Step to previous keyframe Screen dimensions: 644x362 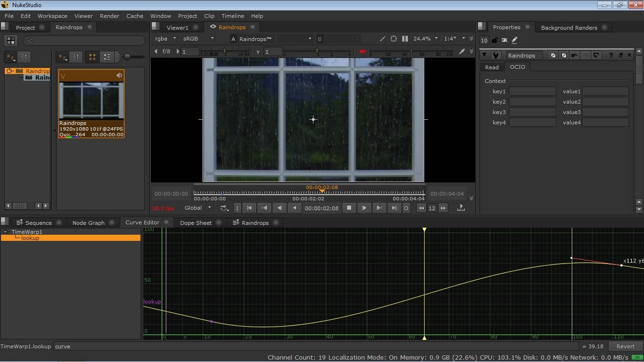tap(264, 208)
